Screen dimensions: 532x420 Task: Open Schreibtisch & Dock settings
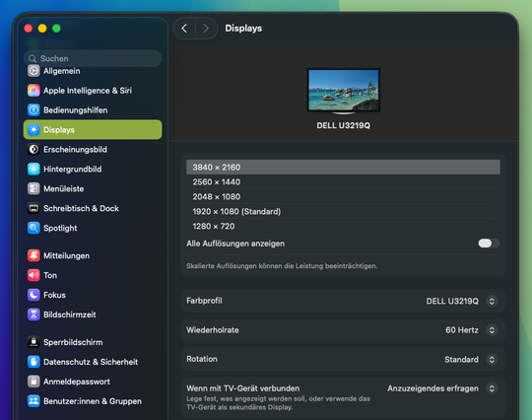(93, 208)
